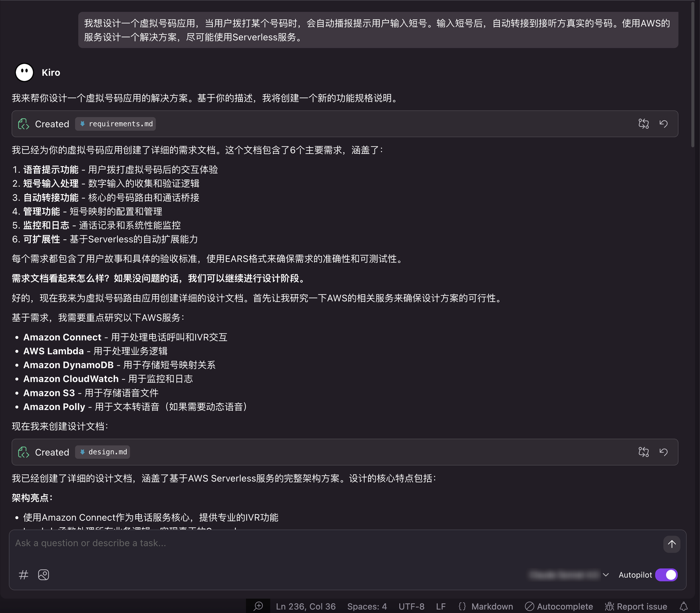Viewport: 700px width, 613px height.
Task: Click the UTF-8 encoding selector
Action: pyautogui.click(x=411, y=607)
